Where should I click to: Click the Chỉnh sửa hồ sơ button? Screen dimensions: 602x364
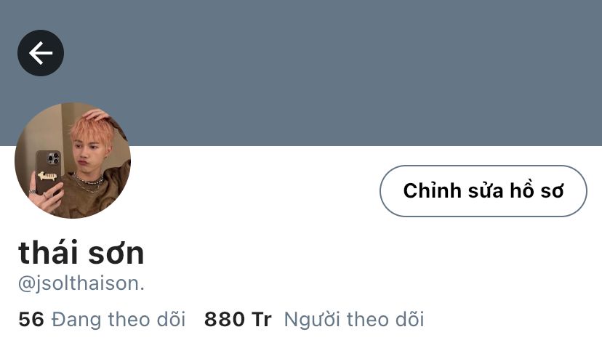tap(483, 191)
